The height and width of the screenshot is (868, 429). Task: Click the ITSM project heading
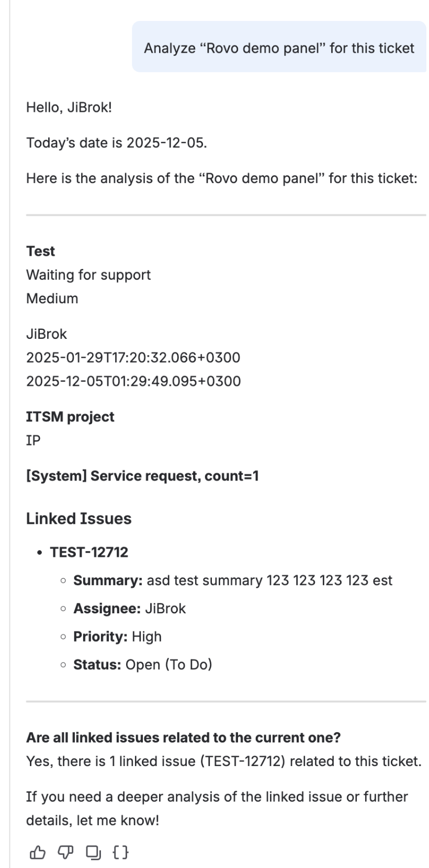(70, 417)
